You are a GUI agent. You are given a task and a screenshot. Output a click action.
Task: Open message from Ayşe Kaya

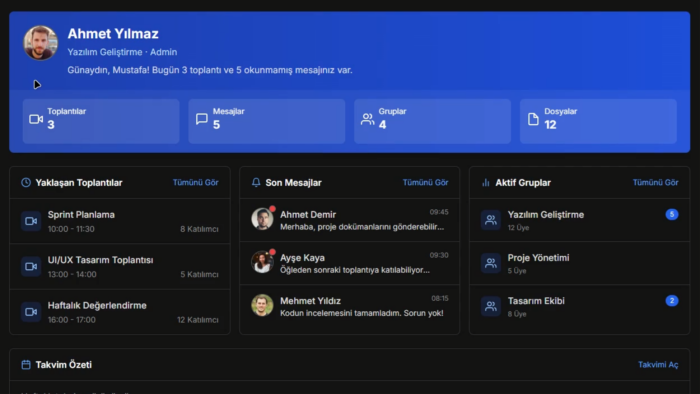(x=350, y=263)
